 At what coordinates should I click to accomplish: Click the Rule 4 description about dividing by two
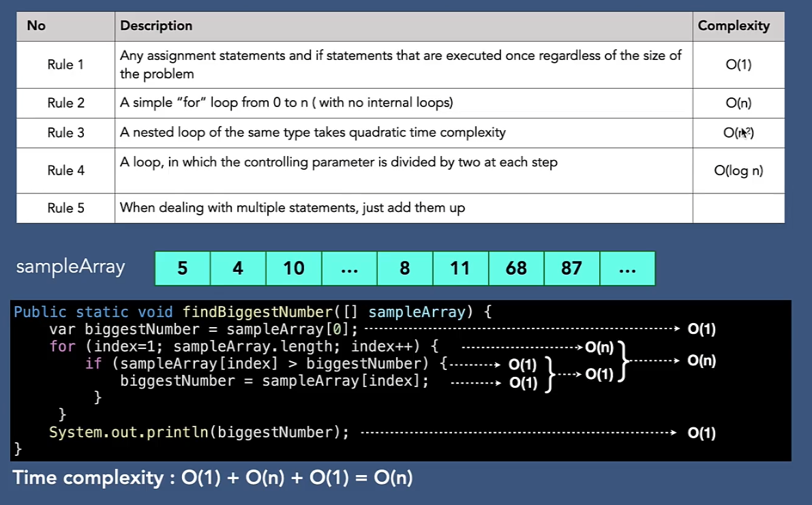coord(338,163)
